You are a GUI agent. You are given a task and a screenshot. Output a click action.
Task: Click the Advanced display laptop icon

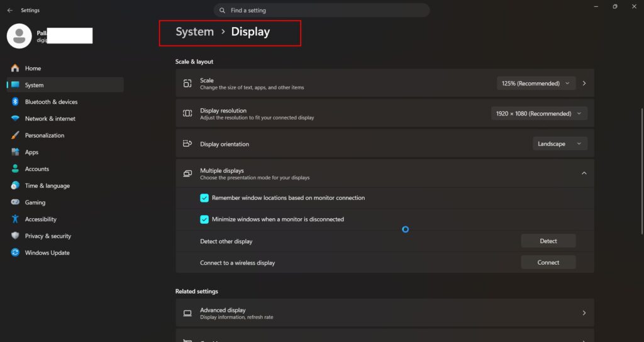click(187, 313)
